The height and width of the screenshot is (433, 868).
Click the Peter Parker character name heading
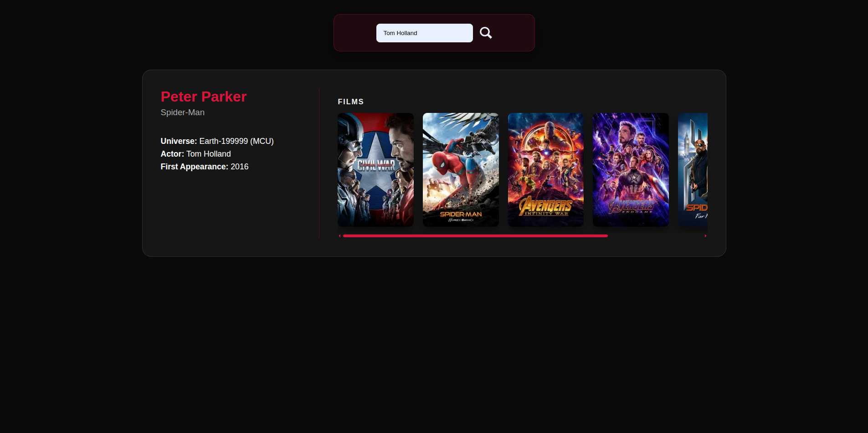203,97
